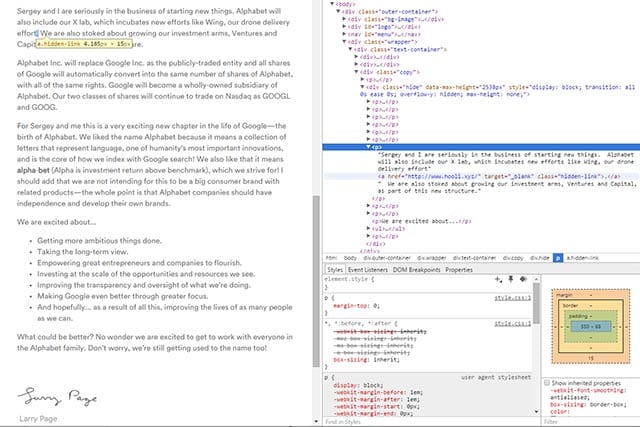Click 'Taking the long-term view.' bullet
Screen dimensions: 640x427
[82, 252]
